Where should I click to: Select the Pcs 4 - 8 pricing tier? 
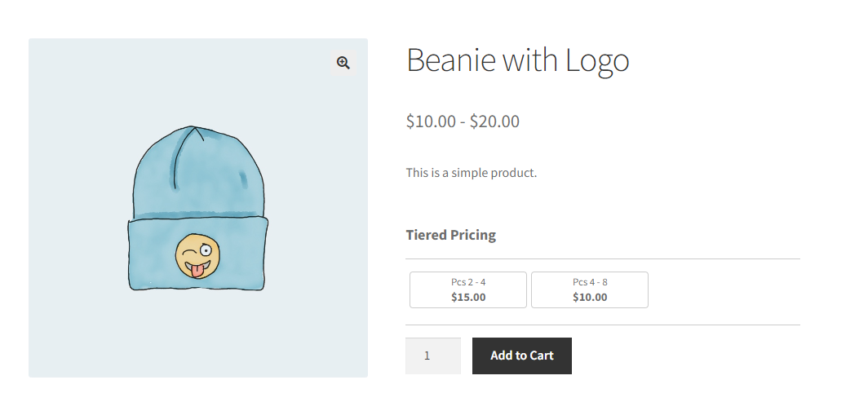590,289
